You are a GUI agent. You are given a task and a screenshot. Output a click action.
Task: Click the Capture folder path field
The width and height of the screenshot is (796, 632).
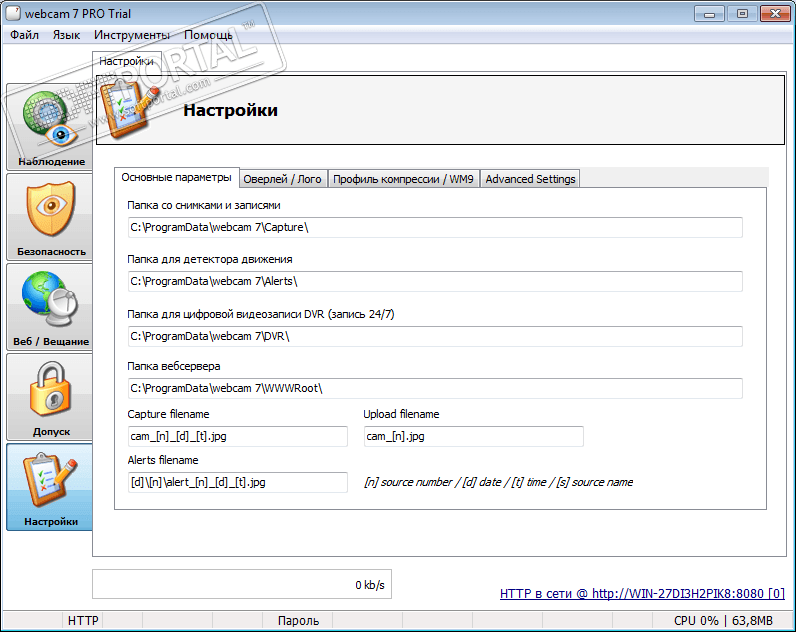435,227
